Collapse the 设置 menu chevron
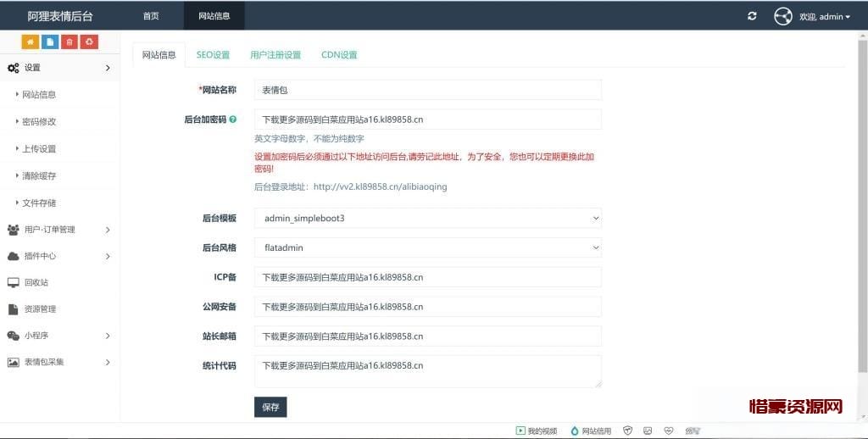 [x=108, y=68]
